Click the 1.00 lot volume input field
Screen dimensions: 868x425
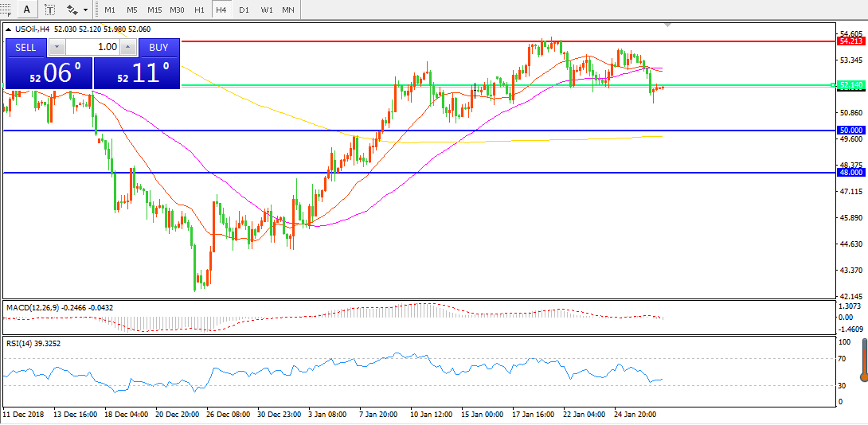pyautogui.click(x=92, y=48)
